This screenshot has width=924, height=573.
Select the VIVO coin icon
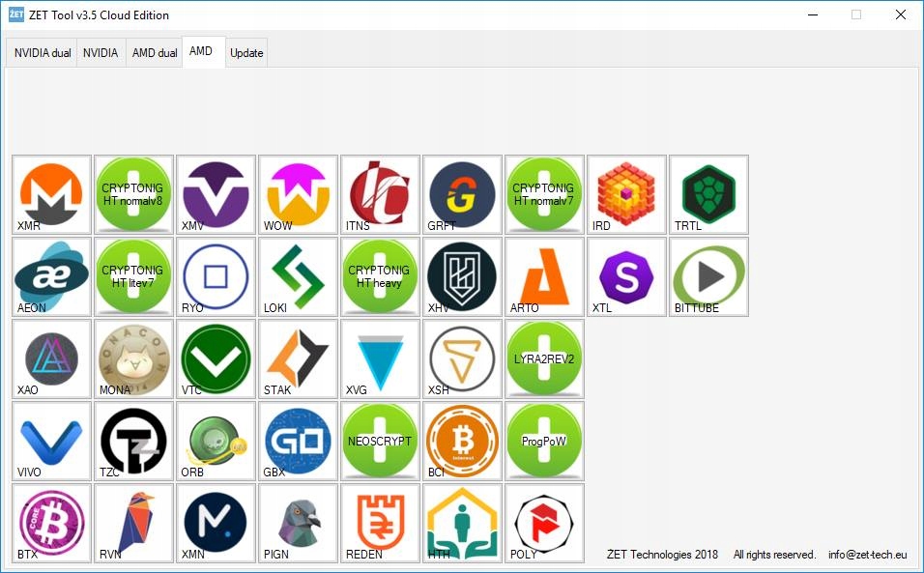(x=52, y=441)
